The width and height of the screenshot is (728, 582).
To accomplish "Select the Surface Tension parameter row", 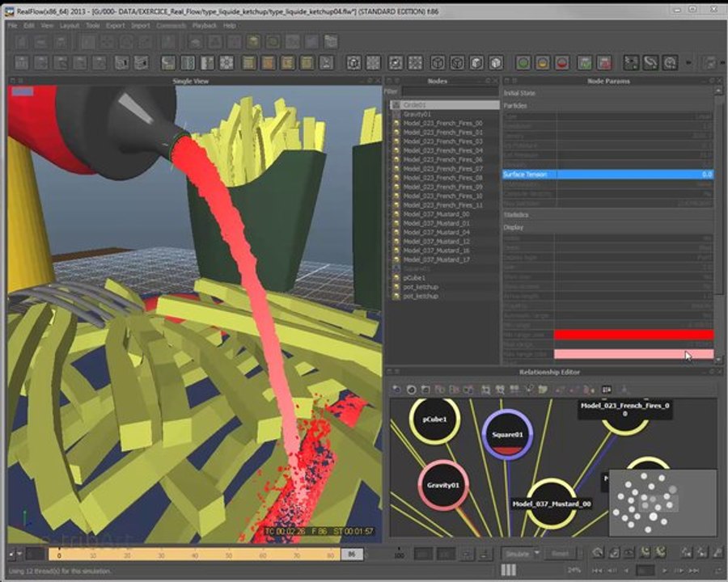I will (x=607, y=174).
